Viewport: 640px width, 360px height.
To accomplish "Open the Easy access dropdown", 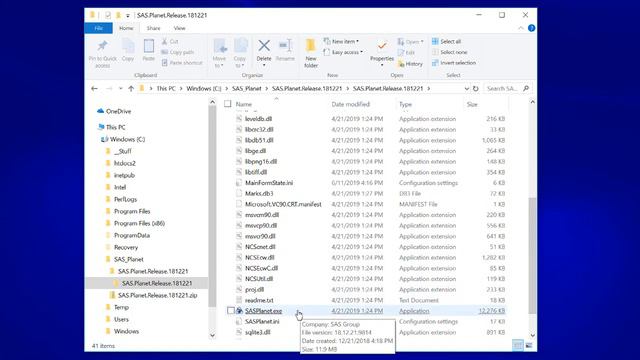I will point(343,52).
